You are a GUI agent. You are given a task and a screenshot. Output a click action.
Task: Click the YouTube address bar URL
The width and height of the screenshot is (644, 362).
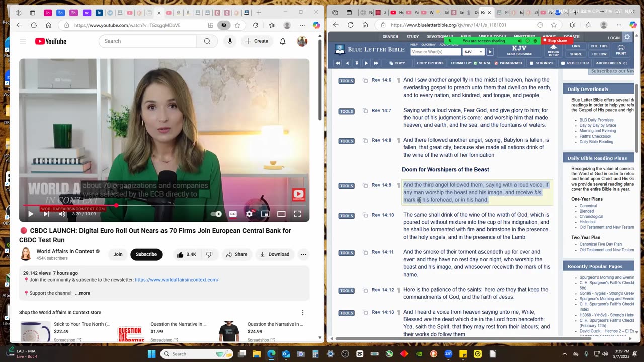point(127,25)
